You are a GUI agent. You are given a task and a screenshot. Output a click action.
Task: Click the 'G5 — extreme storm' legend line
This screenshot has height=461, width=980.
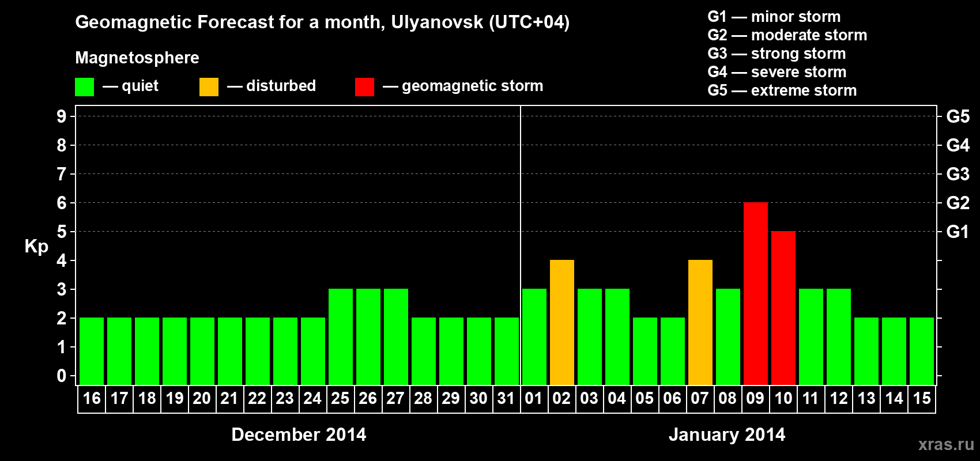782,90
